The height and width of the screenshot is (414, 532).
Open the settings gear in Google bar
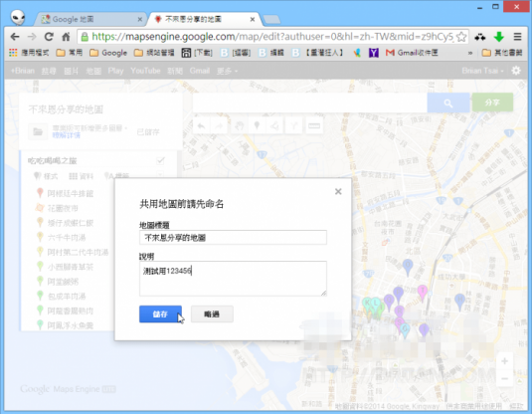[516, 71]
